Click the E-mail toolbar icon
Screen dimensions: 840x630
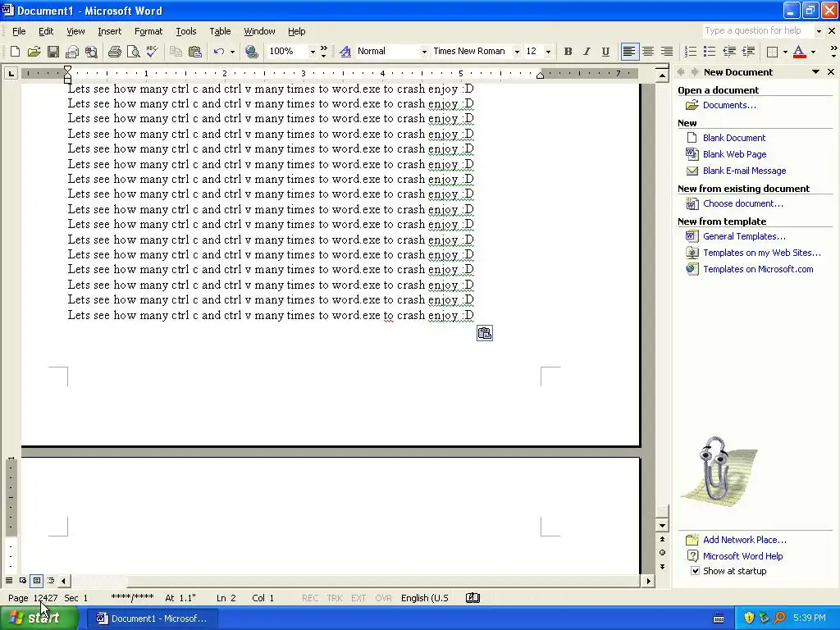click(72, 52)
